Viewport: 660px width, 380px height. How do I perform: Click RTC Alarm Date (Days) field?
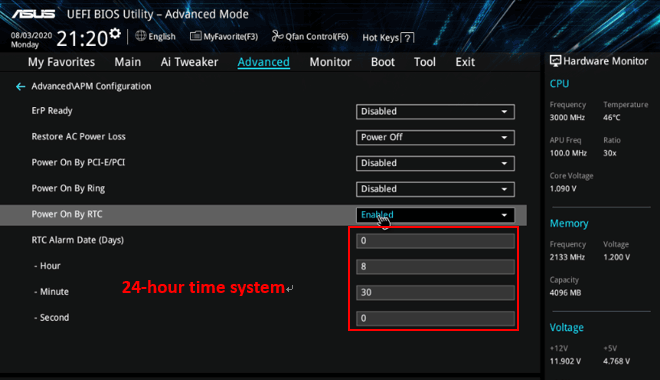pyautogui.click(x=435, y=241)
